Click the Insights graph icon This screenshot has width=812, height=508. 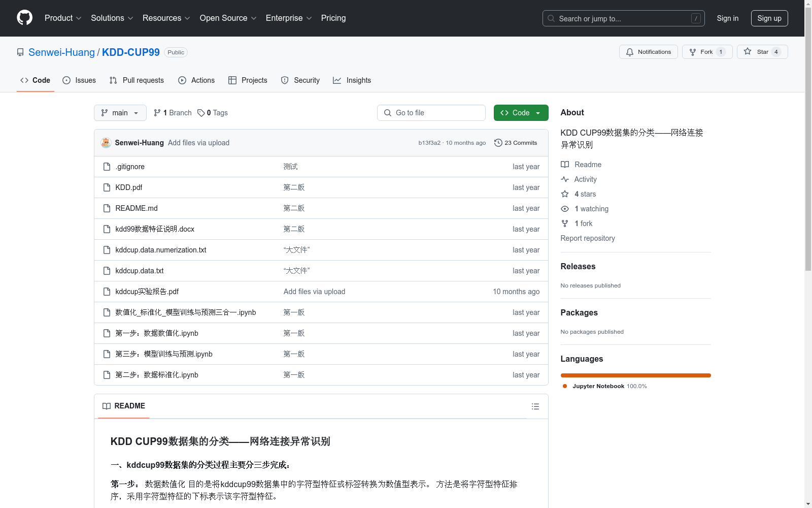click(337, 80)
